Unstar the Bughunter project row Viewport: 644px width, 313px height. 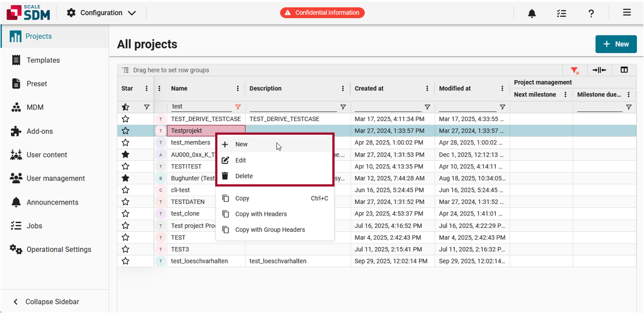(x=125, y=178)
